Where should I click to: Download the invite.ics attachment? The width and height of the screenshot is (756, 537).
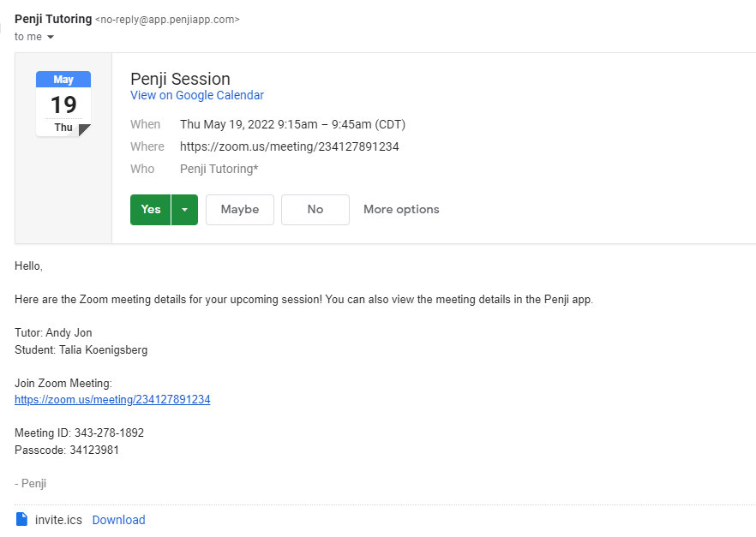click(x=118, y=520)
